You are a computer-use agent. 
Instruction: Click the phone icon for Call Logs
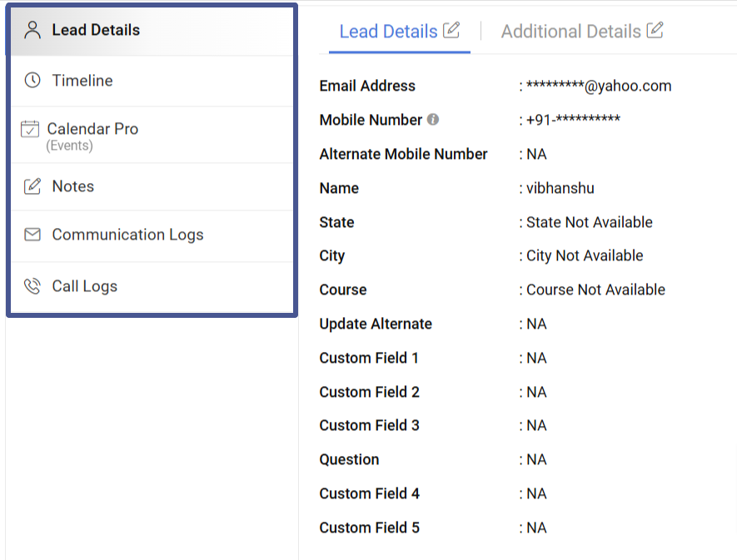pos(32,286)
